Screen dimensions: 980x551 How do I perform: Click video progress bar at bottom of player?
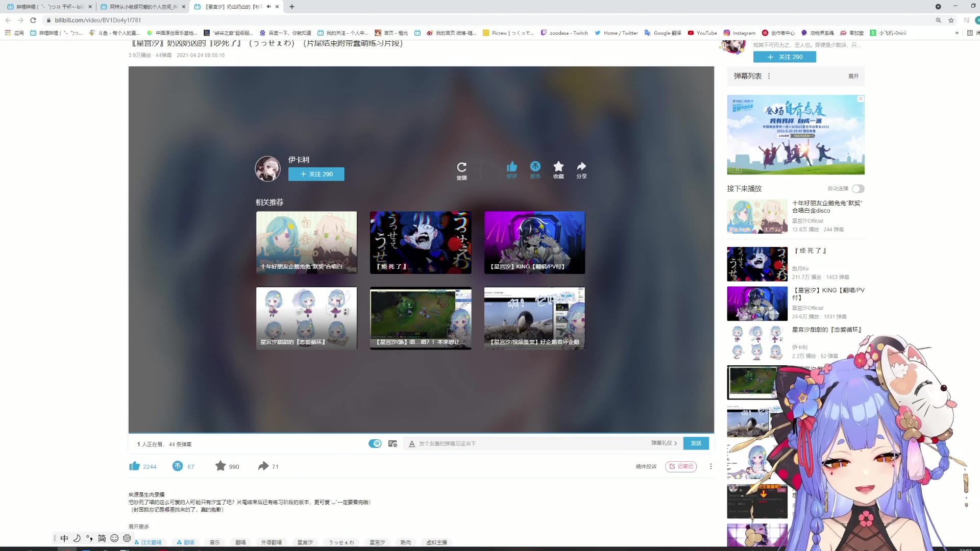click(x=421, y=433)
